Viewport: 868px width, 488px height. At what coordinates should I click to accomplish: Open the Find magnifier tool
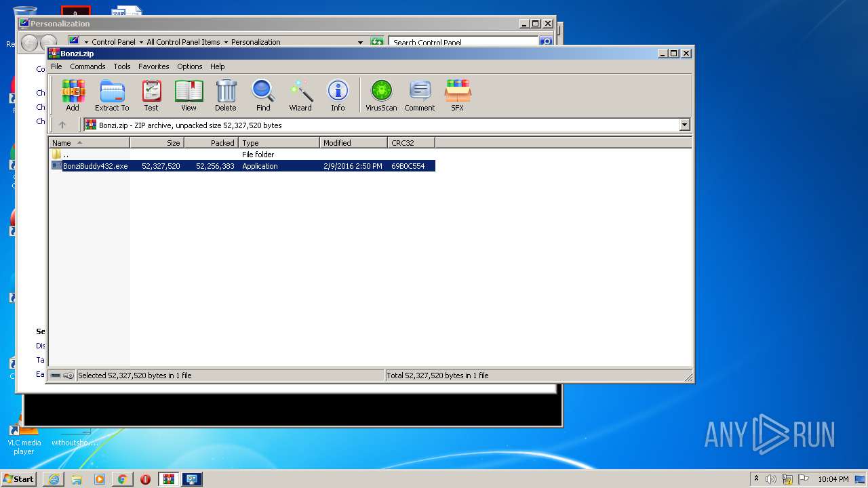point(263,95)
